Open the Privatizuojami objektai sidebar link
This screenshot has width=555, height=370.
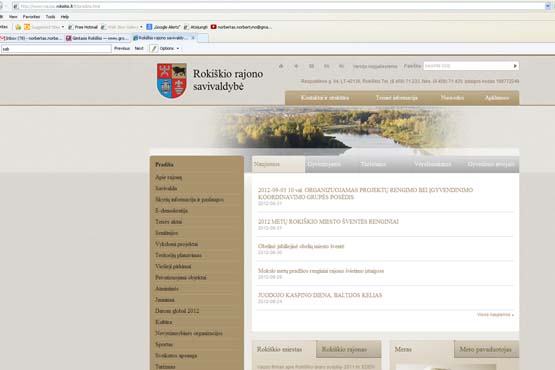[181, 278]
